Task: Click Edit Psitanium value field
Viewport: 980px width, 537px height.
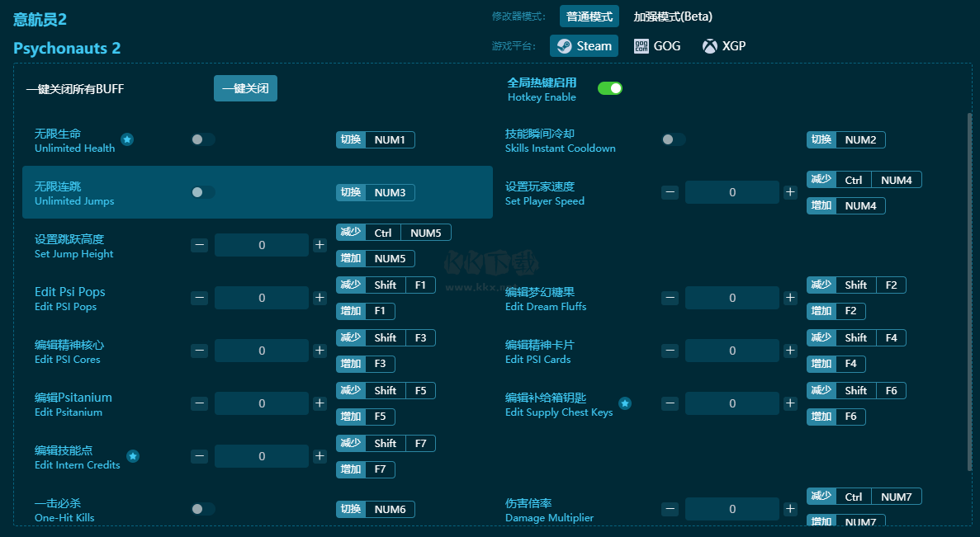Action: click(x=262, y=403)
